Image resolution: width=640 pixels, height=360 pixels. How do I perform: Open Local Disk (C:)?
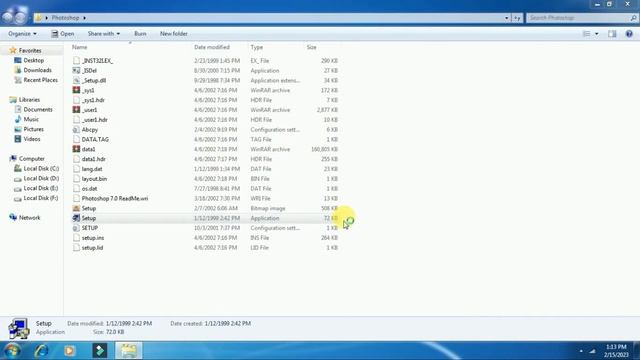click(x=41, y=168)
